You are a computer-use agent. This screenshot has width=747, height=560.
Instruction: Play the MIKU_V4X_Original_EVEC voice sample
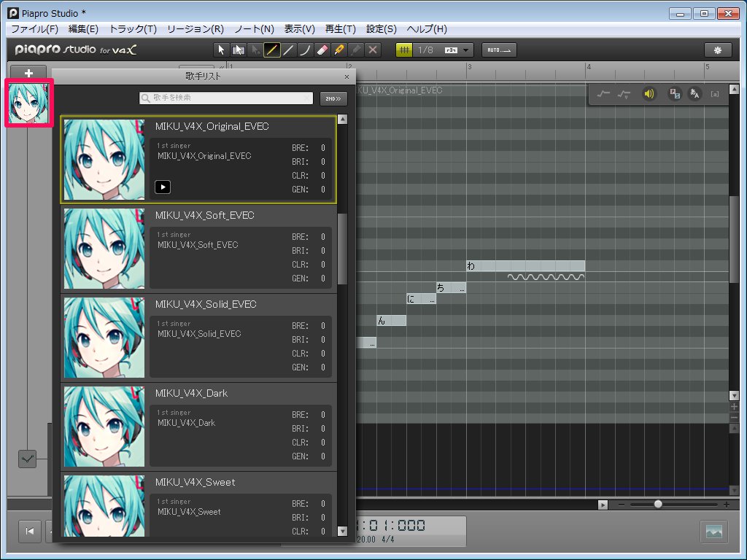[x=163, y=187]
